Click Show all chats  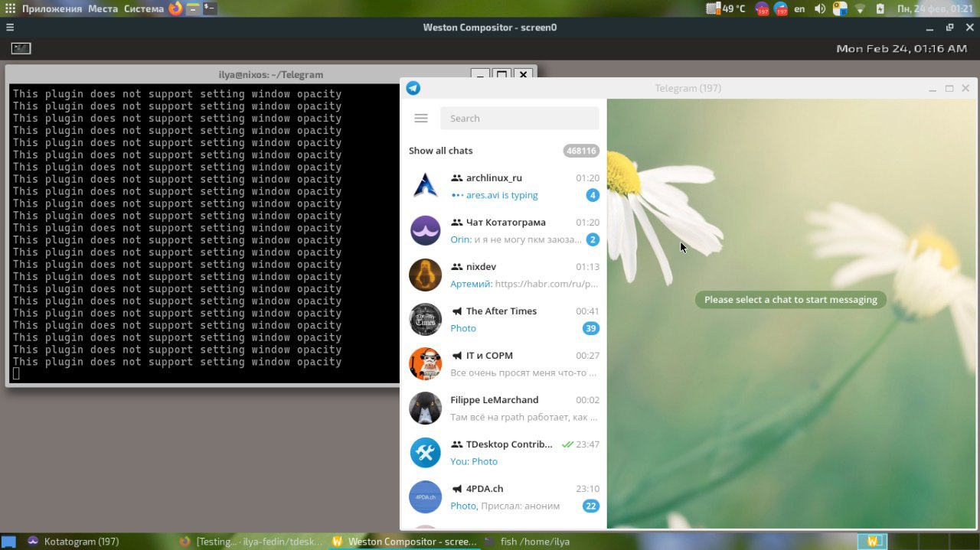point(440,151)
